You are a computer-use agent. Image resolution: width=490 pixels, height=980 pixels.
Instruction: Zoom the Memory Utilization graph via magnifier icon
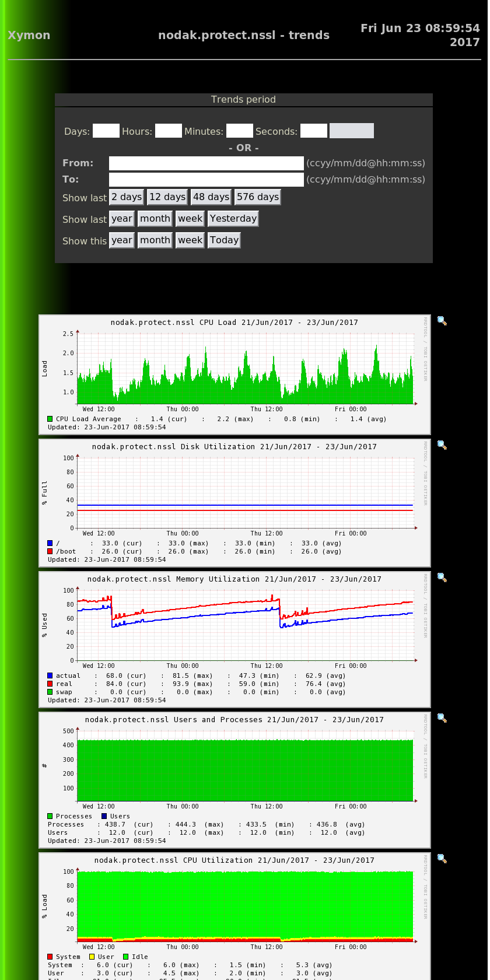pyautogui.click(x=442, y=577)
